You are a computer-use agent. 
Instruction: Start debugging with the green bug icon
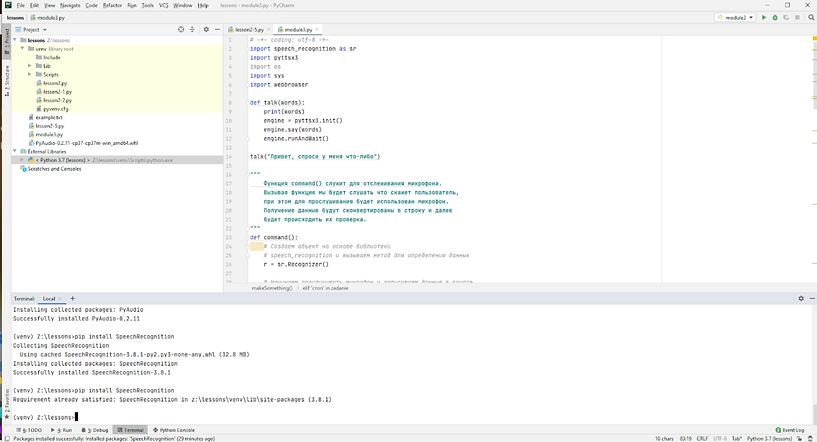pos(775,17)
